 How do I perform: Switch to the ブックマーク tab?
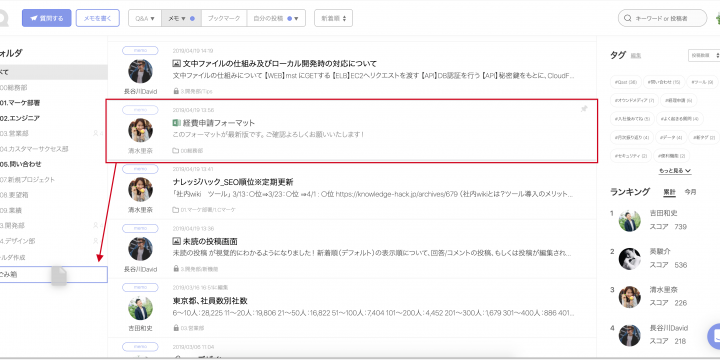(224, 18)
